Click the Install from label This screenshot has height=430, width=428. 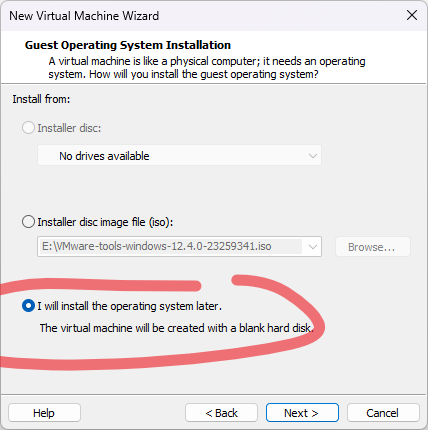point(41,99)
